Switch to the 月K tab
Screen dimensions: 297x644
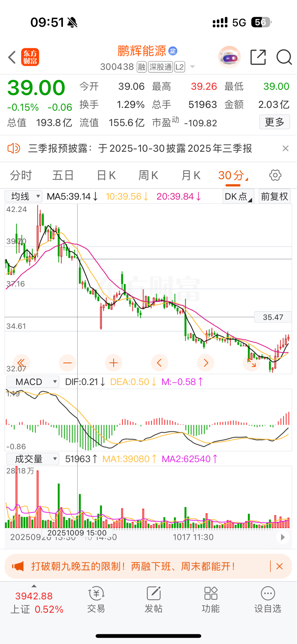pos(191,175)
